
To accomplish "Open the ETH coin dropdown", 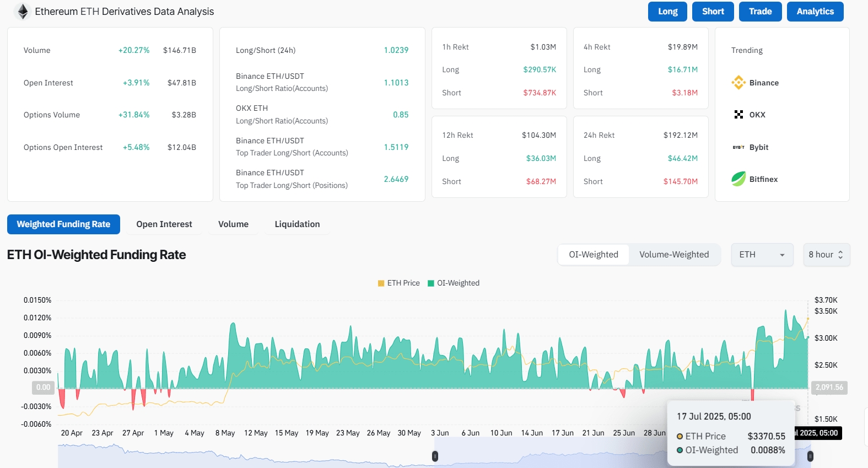I will coord(762,255).
